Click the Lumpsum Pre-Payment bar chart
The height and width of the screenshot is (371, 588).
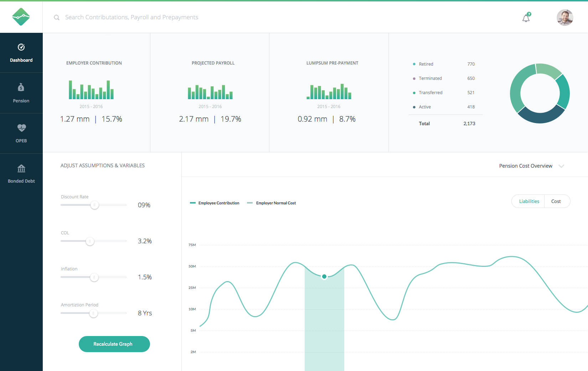click(329, 92)
